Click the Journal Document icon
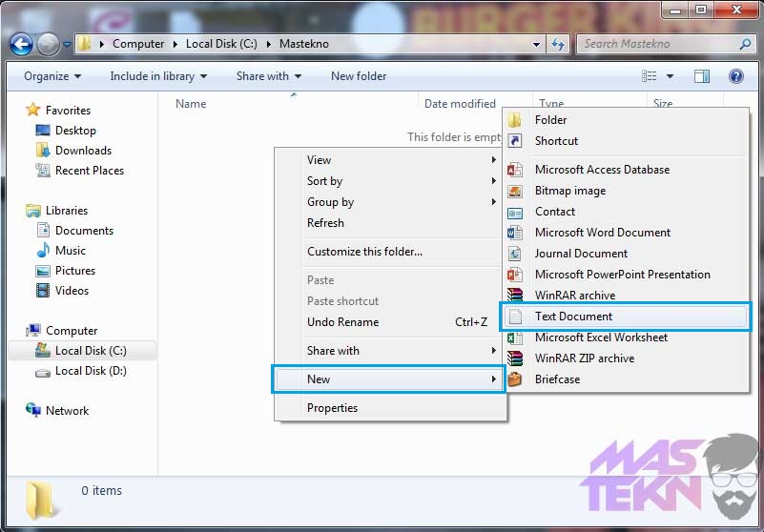764x532 pixels. point(514,254)
